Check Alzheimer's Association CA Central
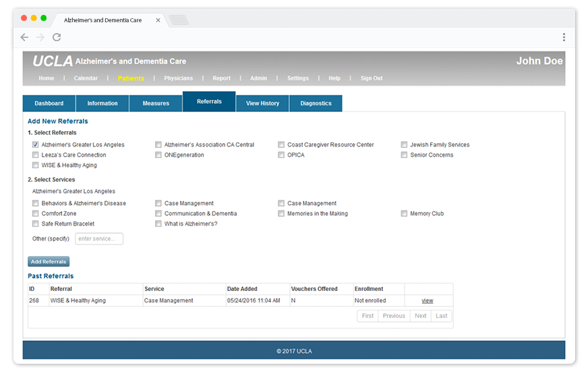This screenshot has height=376, width=588. tap(158, 144)
